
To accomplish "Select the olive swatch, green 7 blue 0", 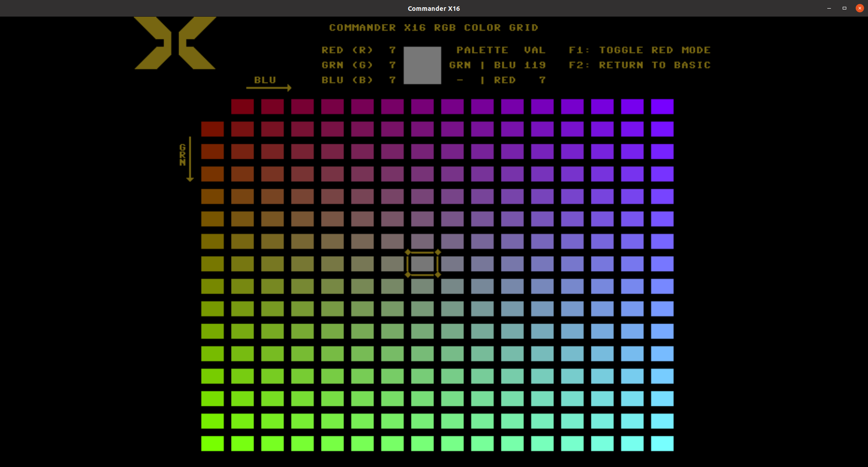I will (212, 264).
